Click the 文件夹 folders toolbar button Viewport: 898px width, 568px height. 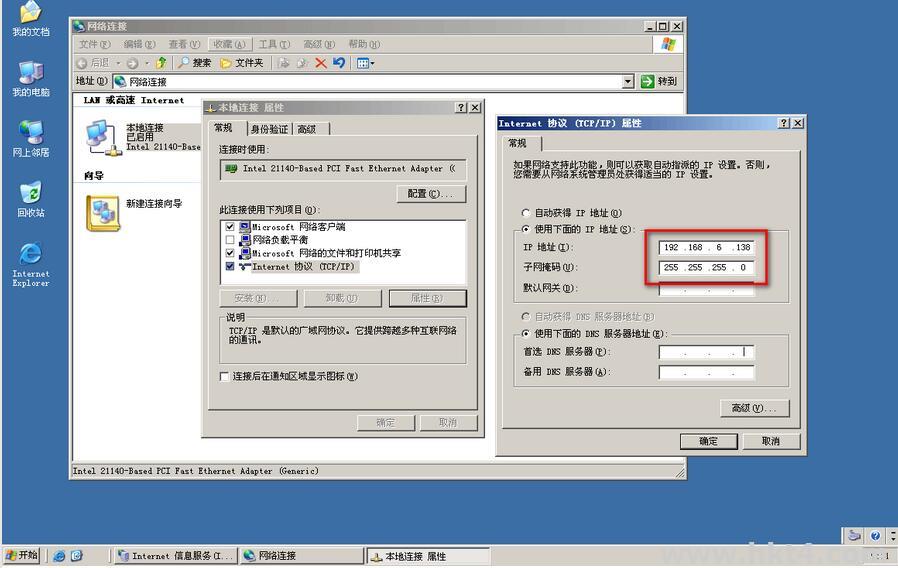pos(242,63)
